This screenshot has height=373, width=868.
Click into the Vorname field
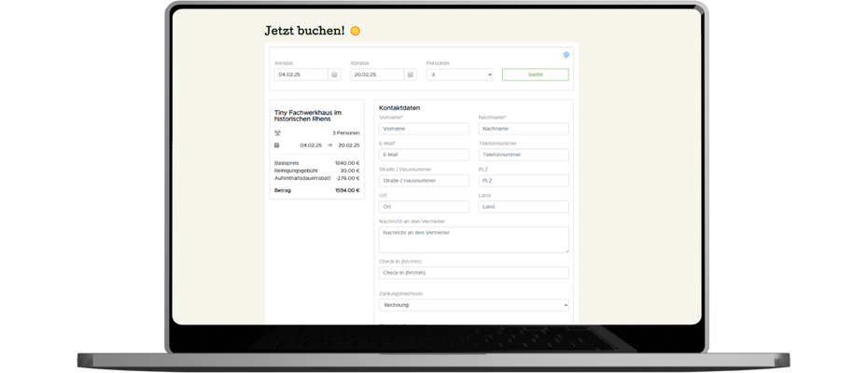click(x=424, y=129)
